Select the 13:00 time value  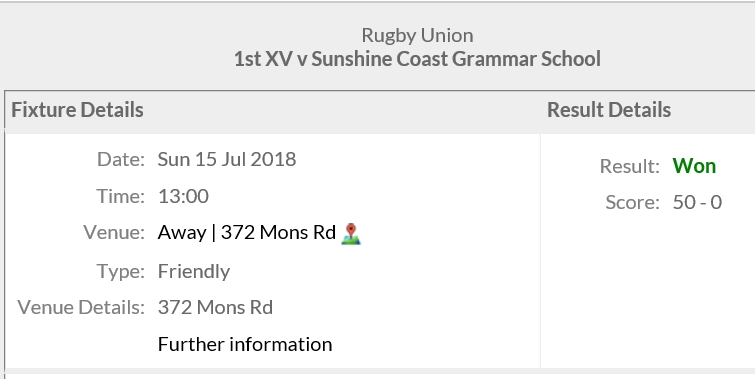pyautogui.click(x=183, y=196)
